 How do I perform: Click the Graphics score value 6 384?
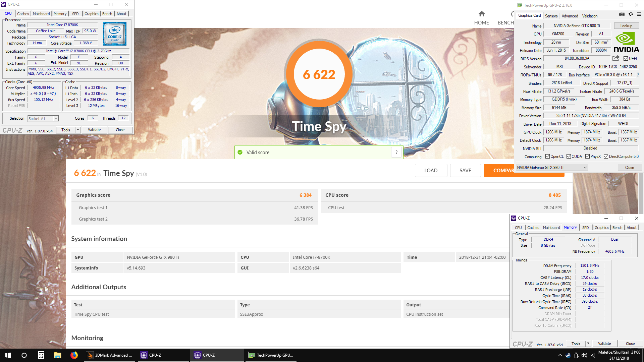coord(306,195)
